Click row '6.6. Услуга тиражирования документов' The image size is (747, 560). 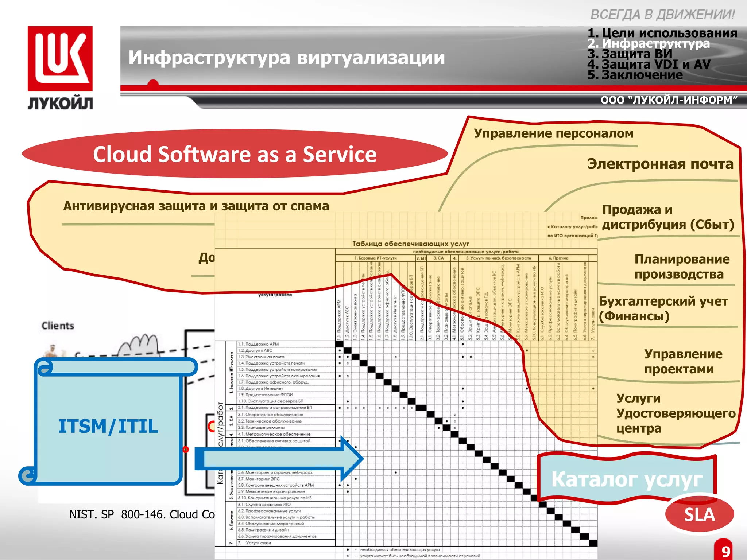coord(286,536)
